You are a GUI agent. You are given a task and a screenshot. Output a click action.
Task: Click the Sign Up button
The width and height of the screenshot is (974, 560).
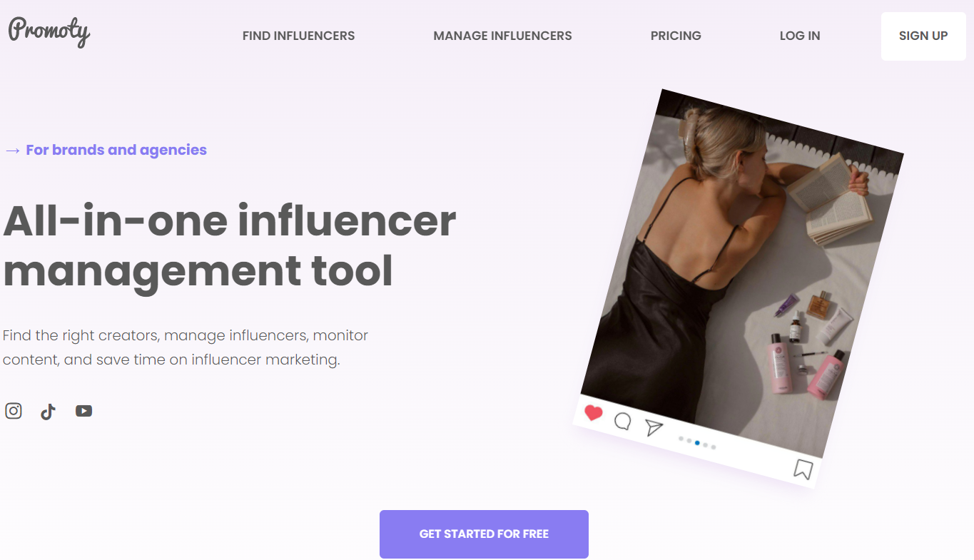(923, 36)
